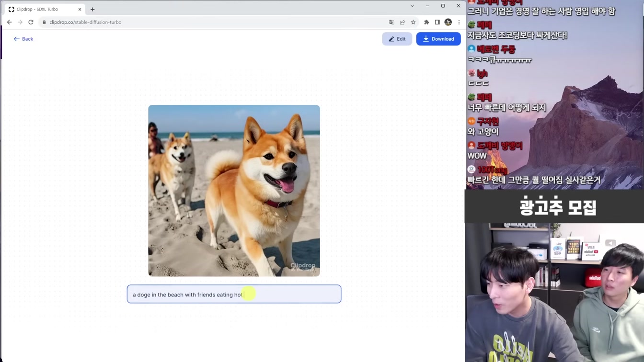
Task: Close the Clipdrop SDXL Turbo tab
Action: (80, 9)
